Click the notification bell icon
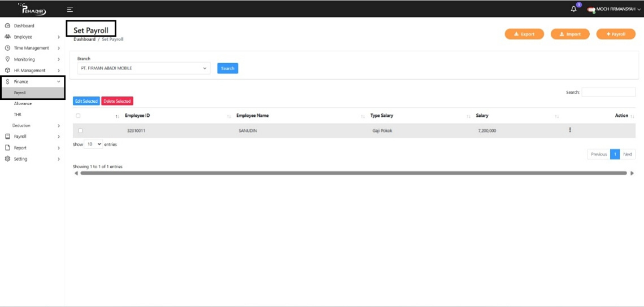The height and width of the screenshot is (307, 644). click(574, 9)
